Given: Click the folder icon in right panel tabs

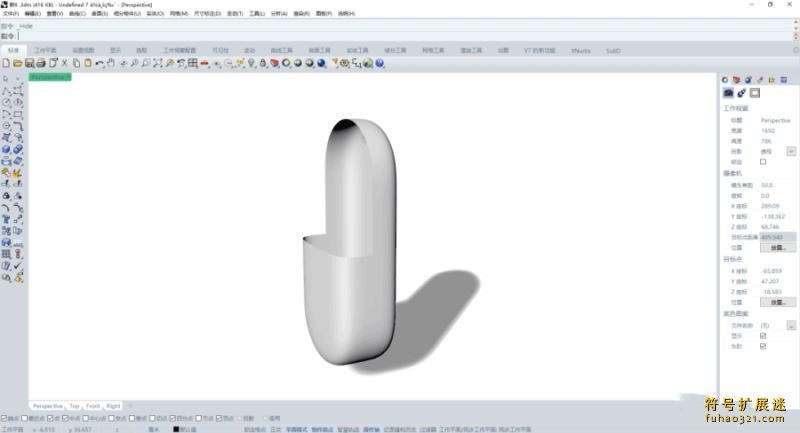Looking at the screenshot, I should pyautogui.click(x=771, y=80).
